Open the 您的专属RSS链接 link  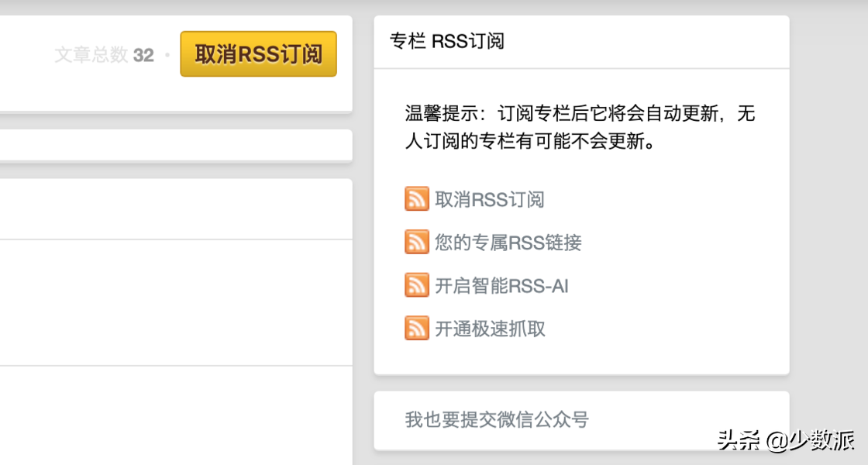(x=508, y=243)
